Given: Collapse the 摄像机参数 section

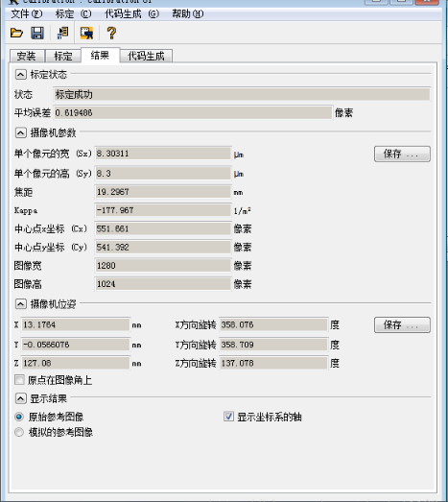Looking at the screenshot, I should click(20, 132).
